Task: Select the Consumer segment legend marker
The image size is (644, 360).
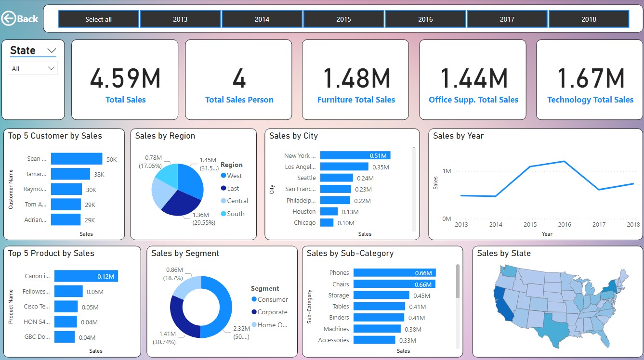Action: pos(253,299)
